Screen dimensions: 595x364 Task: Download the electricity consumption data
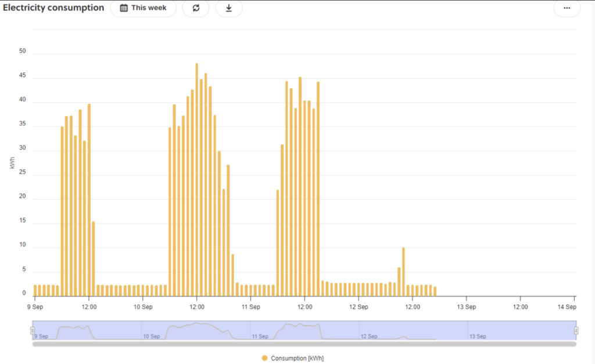coord(229,8)
